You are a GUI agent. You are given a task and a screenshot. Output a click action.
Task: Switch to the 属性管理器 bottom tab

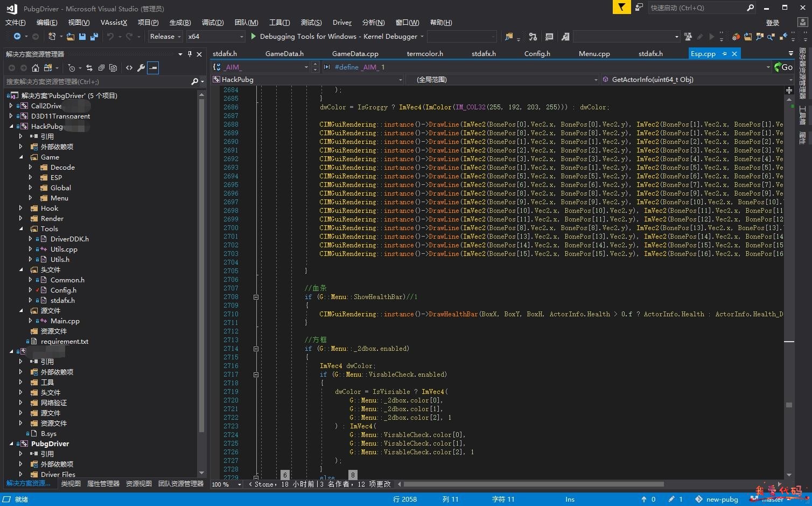pos(103,483)
